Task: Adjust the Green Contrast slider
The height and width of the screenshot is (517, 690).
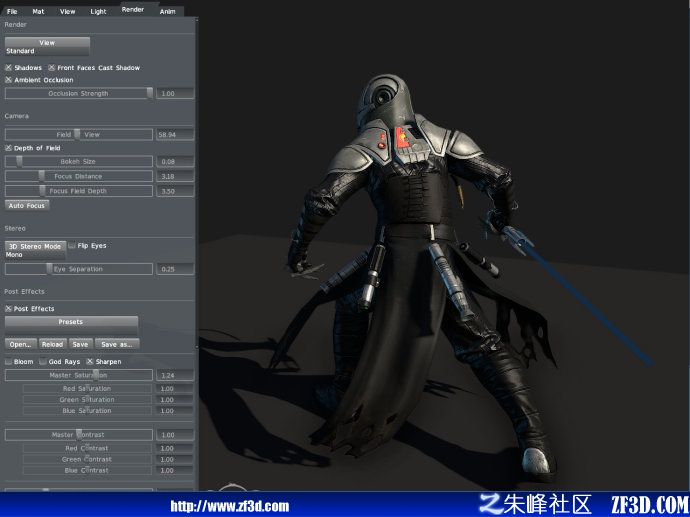Action: tap(87, 459)
